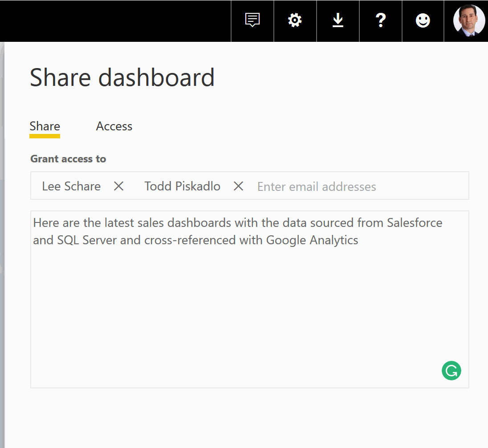Remove Lee Schare from recipients
This screenshot has width=488, height=448.
[x=118, y=186]
